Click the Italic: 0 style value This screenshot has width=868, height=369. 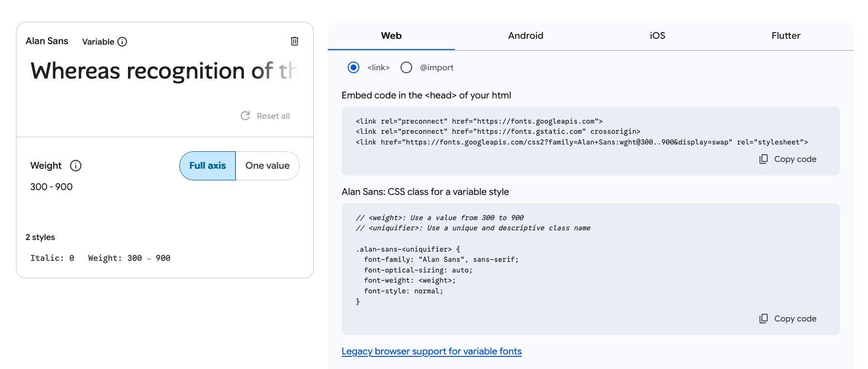click(52, 258)
